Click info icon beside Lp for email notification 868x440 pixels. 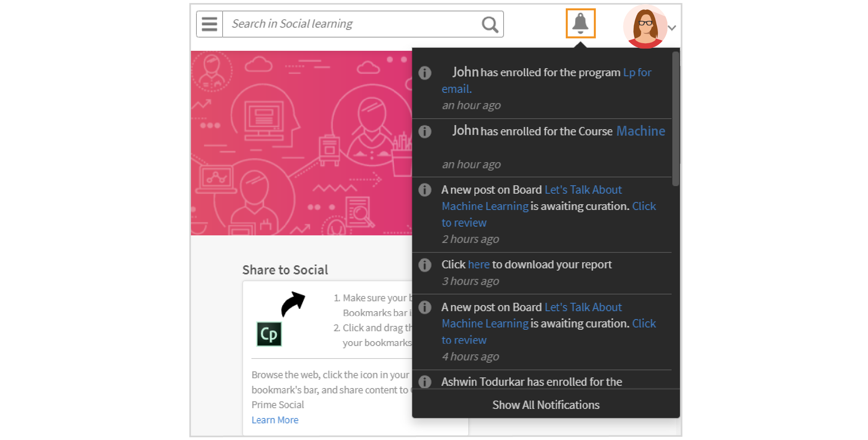tap(425, 73)
